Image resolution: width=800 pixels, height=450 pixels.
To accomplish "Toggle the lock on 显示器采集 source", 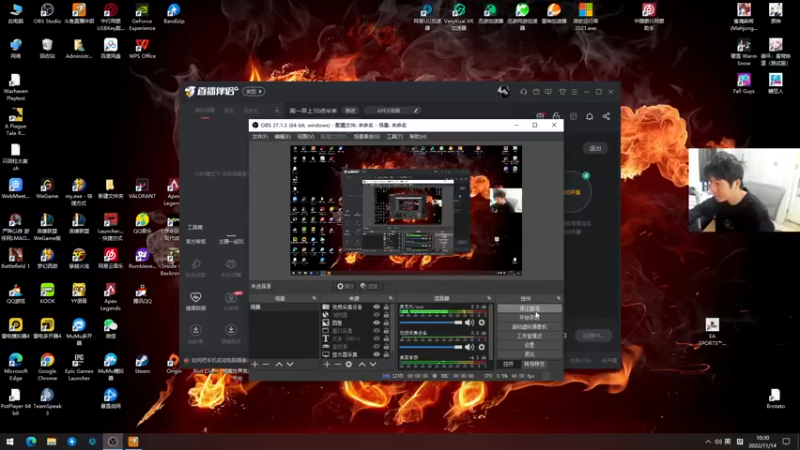I will click(386, 354).
